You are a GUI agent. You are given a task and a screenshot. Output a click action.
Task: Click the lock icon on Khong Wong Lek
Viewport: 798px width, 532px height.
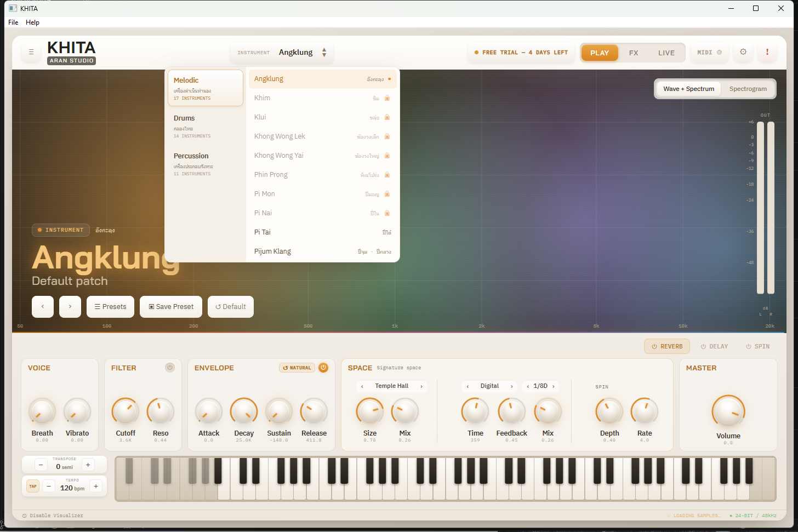click(x=387, y=136)
